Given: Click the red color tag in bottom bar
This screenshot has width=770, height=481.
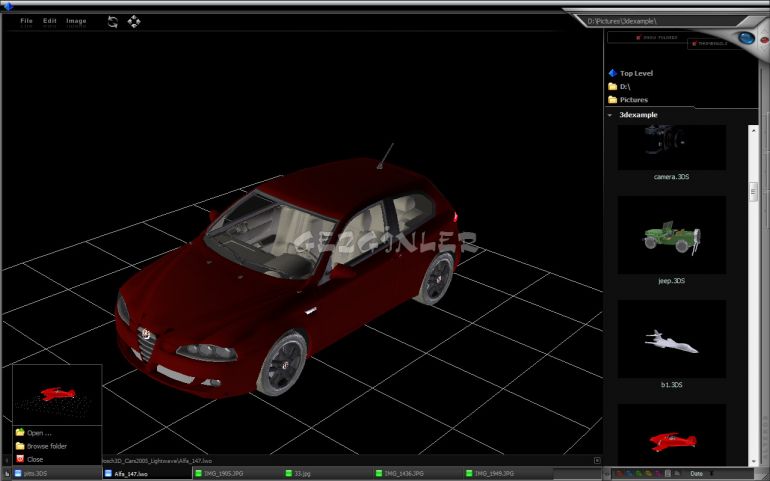Looking at the screenshot, I should point(620,474).
